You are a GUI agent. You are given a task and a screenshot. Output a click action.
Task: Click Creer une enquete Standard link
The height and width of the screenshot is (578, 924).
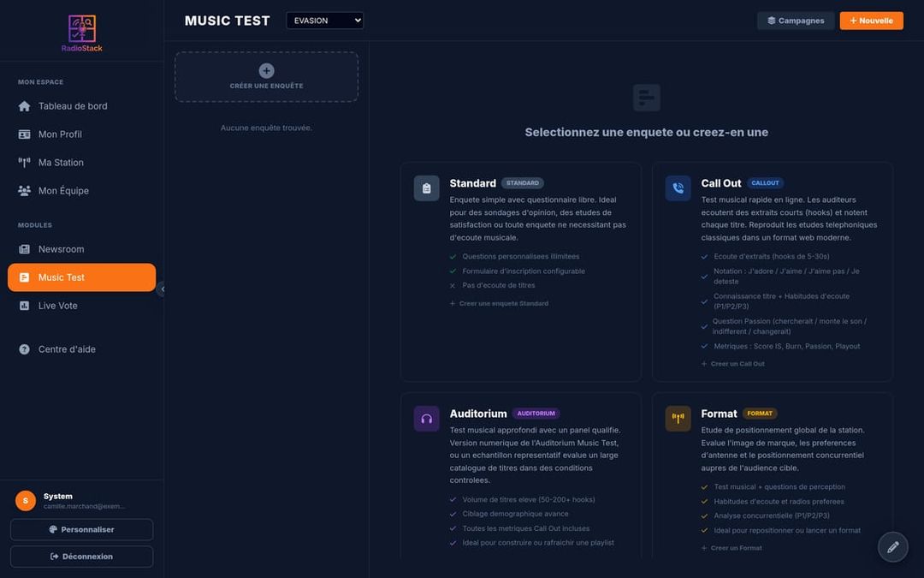click(x=499, y=304)
